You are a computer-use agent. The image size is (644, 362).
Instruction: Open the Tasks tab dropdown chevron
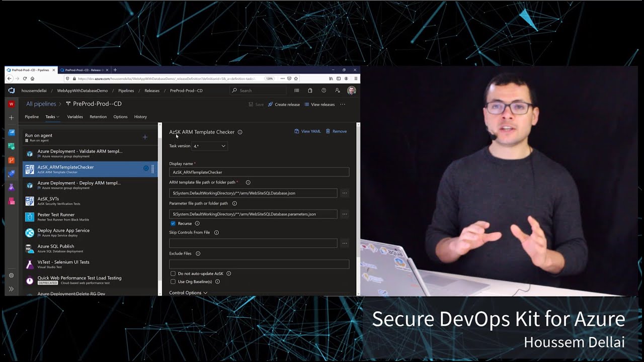tap(57, 117)
